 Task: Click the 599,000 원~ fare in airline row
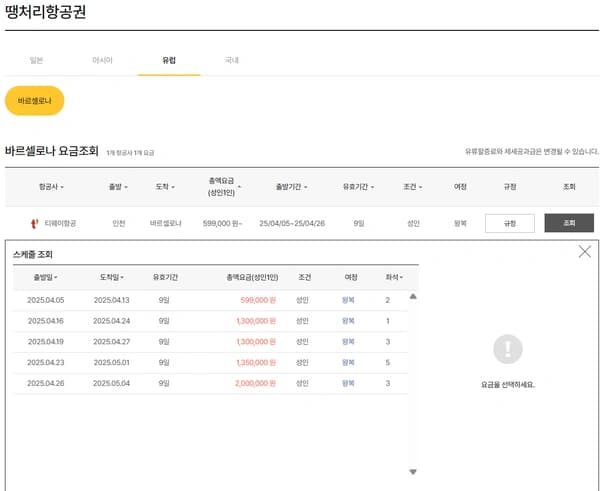coord(223,223)
